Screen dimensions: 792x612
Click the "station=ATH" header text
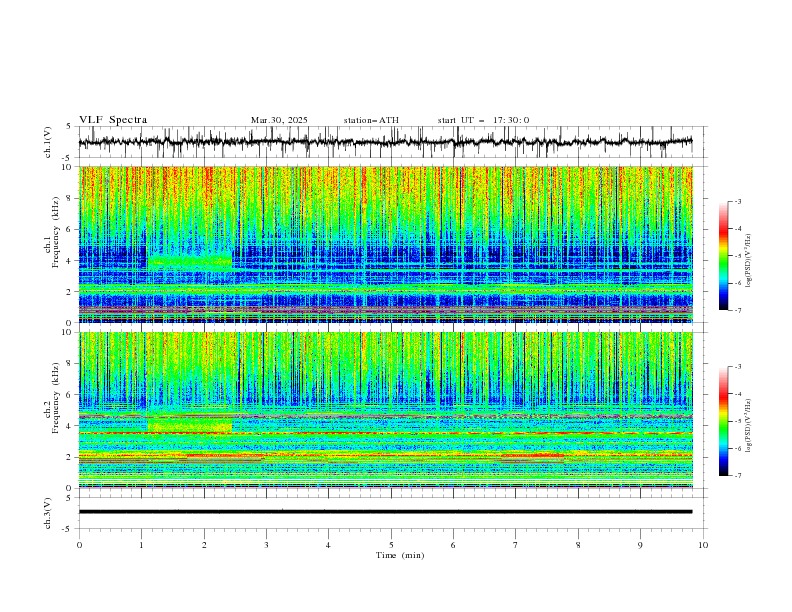(x=371, y=120)
